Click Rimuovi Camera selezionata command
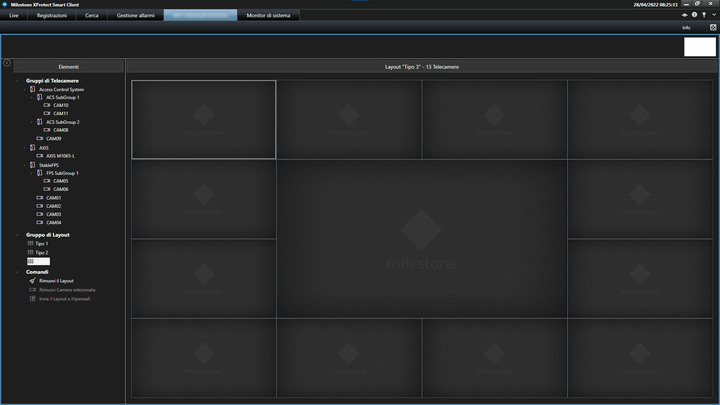Screen dimensions: 720x405 [x=67, y=290]
